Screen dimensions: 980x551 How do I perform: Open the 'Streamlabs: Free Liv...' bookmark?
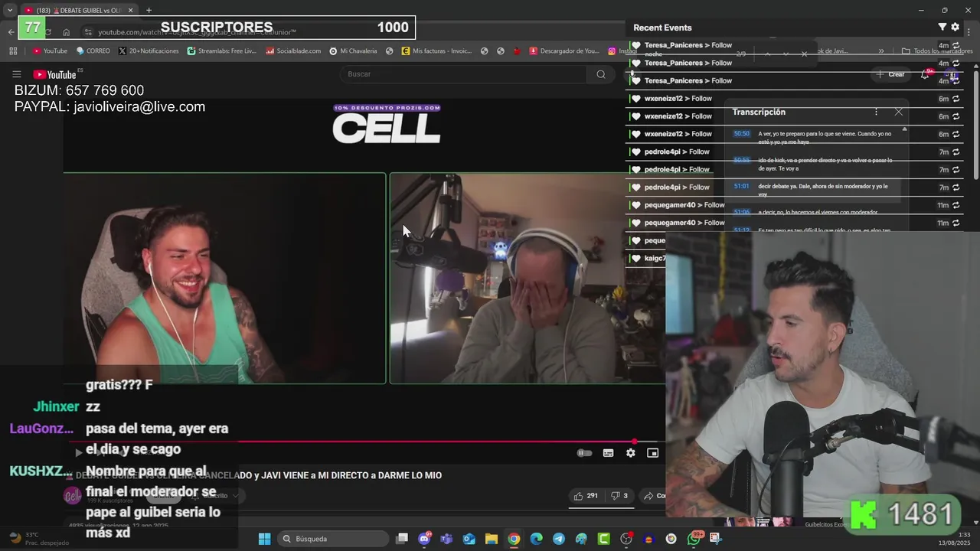click(x=221, y=51)
